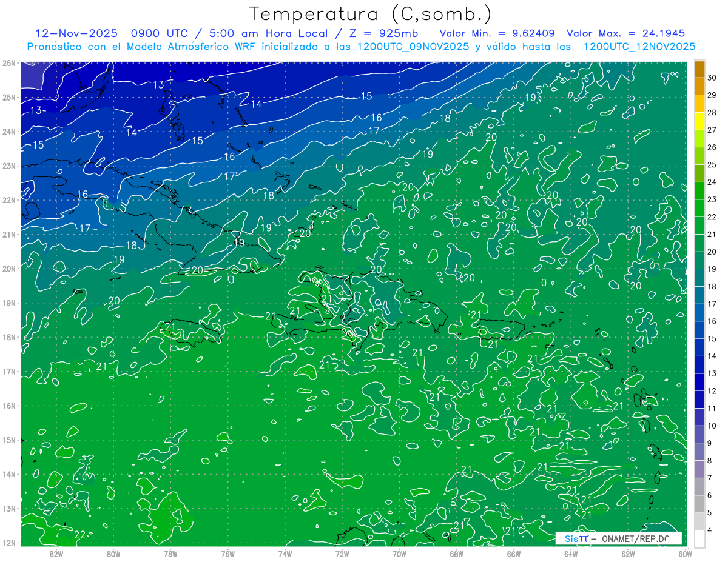Image resolution: width=728 pixels, height=562 pixels.
Task: Click the '72W' longitude axis label
Action: [x=342, y=553]
